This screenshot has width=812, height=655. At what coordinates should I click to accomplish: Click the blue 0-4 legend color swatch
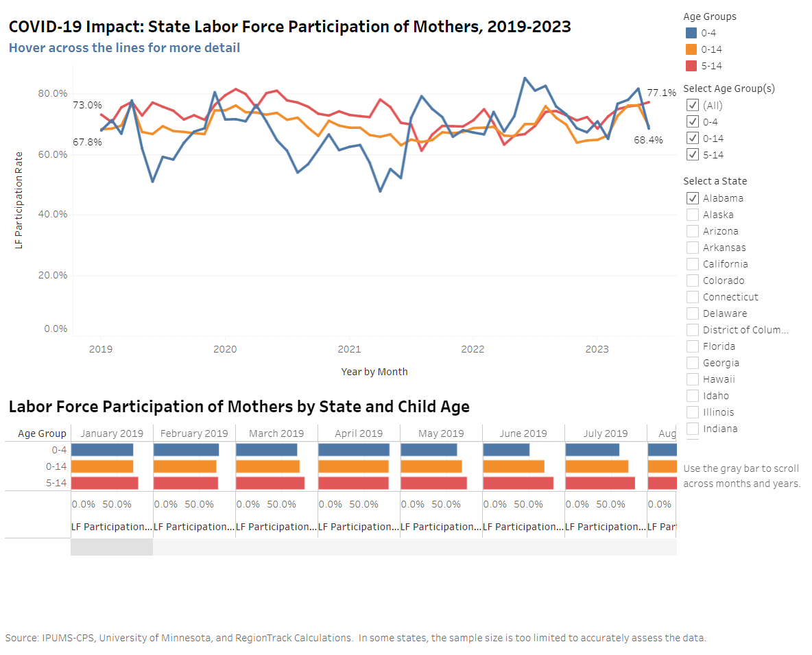point(691,33)
